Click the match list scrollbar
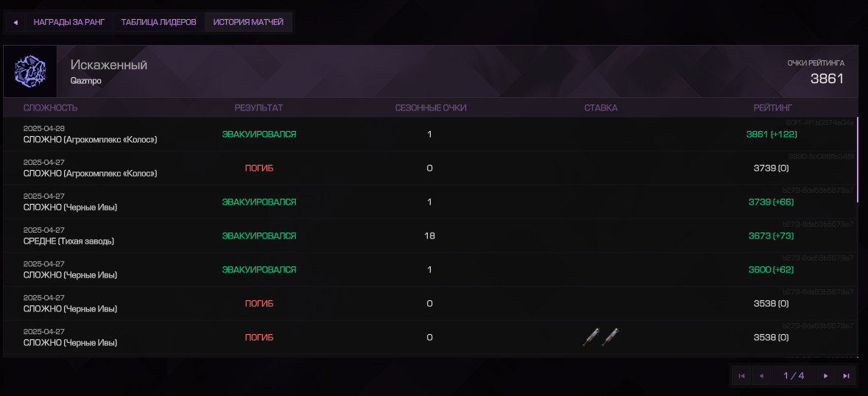 (858, 160)
